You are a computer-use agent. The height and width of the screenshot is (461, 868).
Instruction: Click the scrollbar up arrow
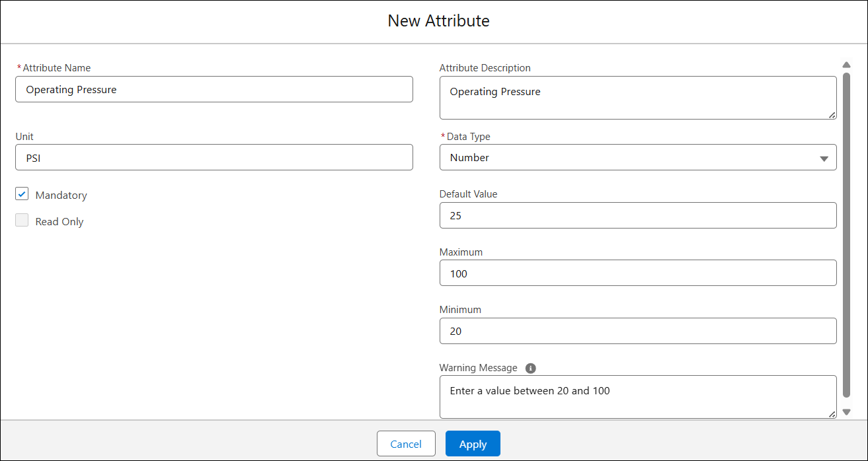pos(846,65)
